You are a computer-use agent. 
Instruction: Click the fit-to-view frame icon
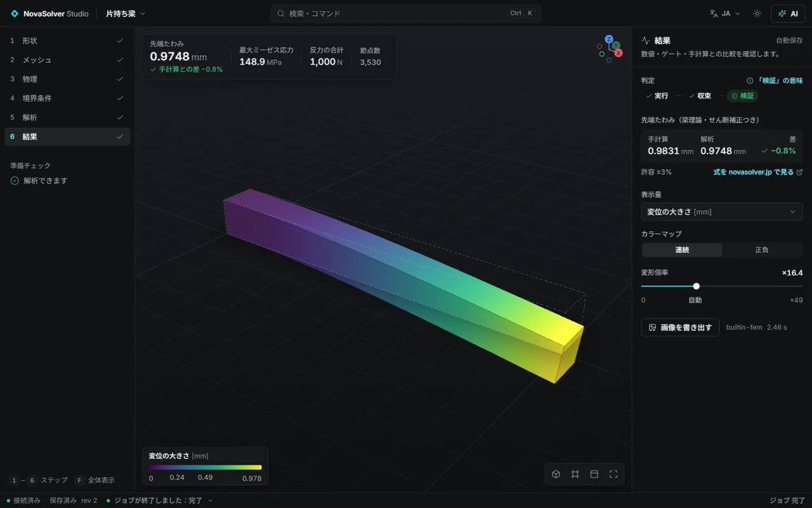click(x=613, y=474)
